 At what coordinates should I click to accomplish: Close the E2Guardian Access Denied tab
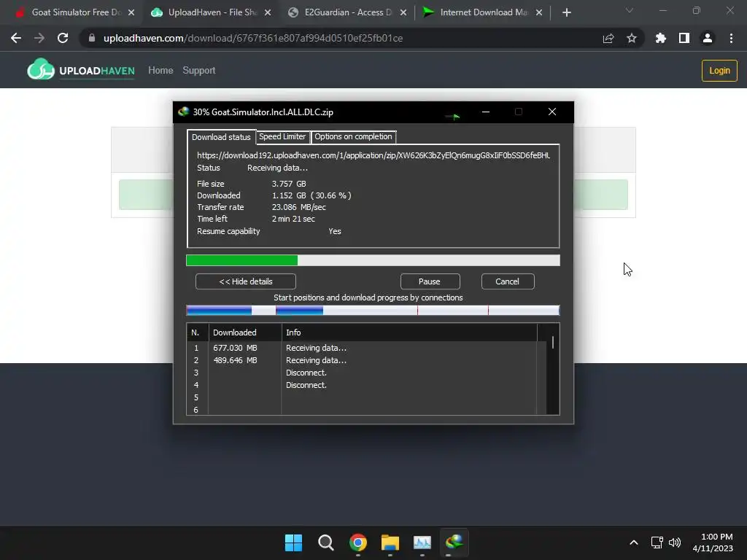403,12
